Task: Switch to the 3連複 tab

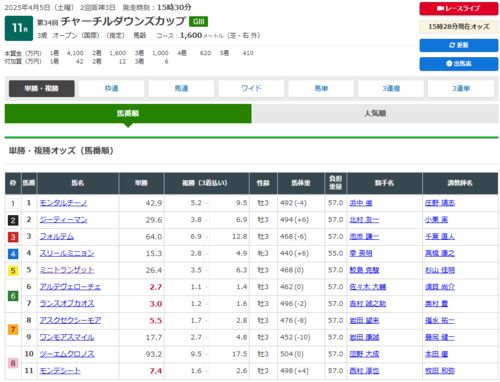Action: pyautogui.click(x=391, y=89)
